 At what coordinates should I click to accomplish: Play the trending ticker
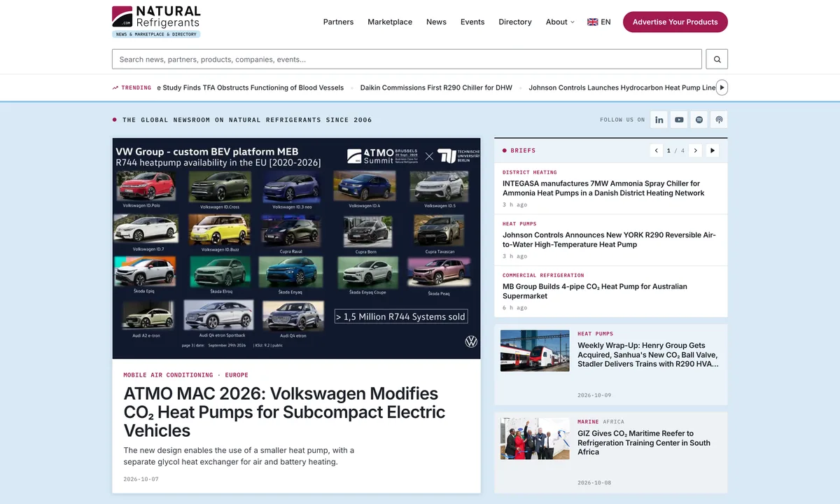pyautogui.click(x=722, y=87)
